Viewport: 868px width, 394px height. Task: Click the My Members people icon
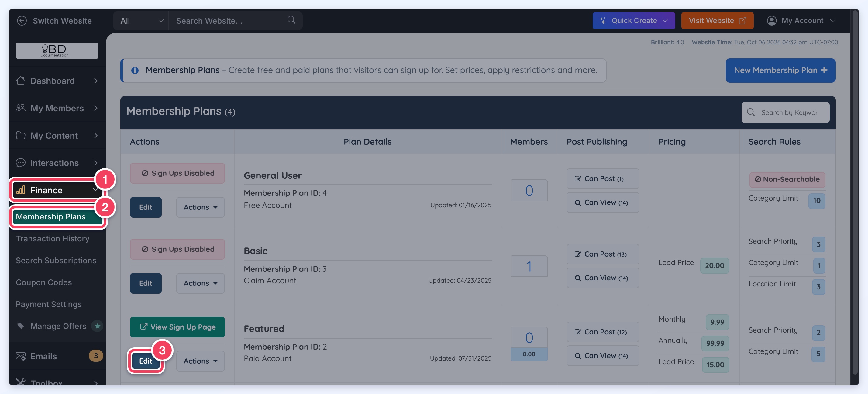[21, 108]
